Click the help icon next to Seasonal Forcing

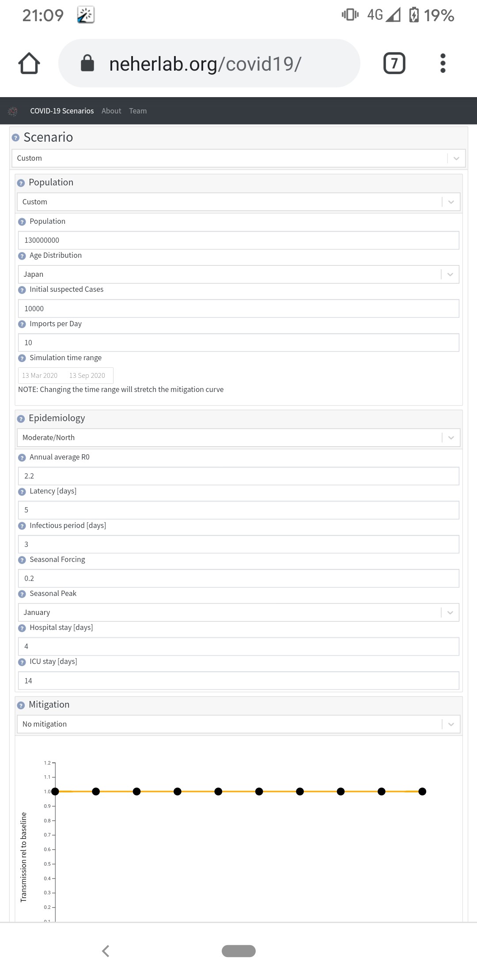click(22, 560)
